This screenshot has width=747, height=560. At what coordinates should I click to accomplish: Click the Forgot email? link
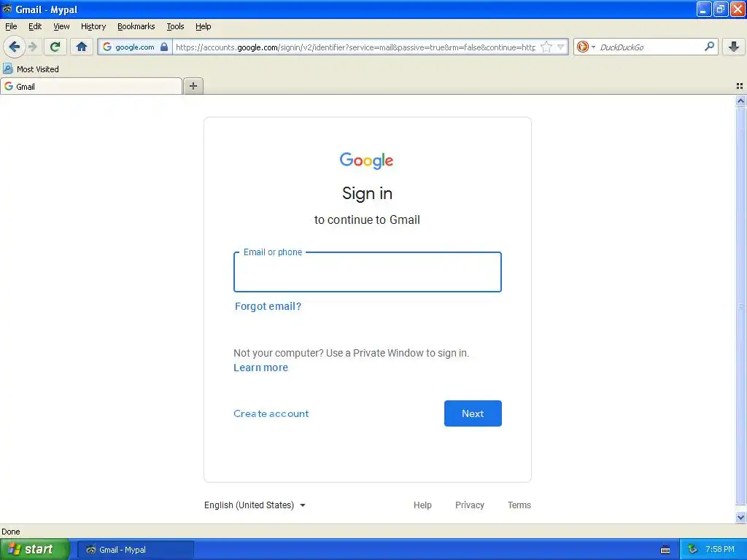268,306
